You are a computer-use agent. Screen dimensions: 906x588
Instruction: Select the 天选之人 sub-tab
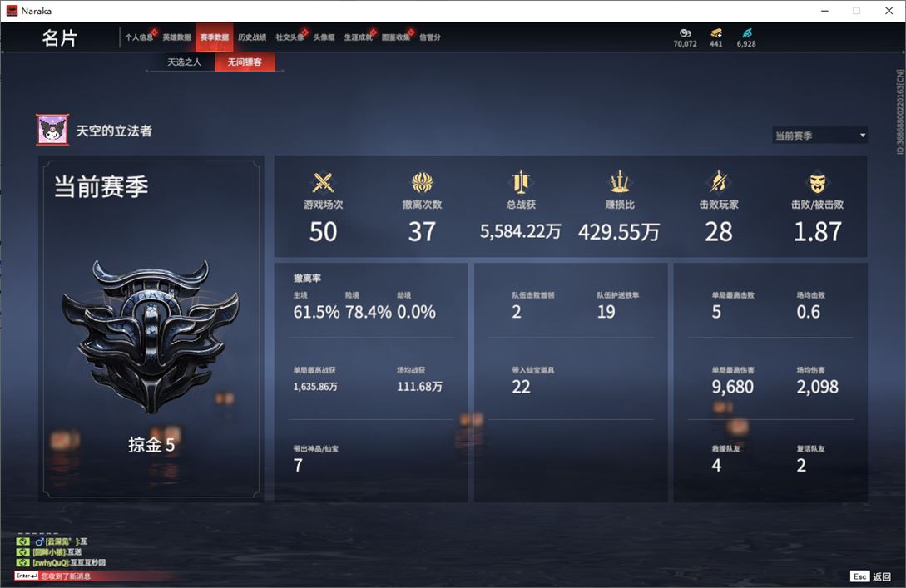pyautogui.click(x=185, y=62)
